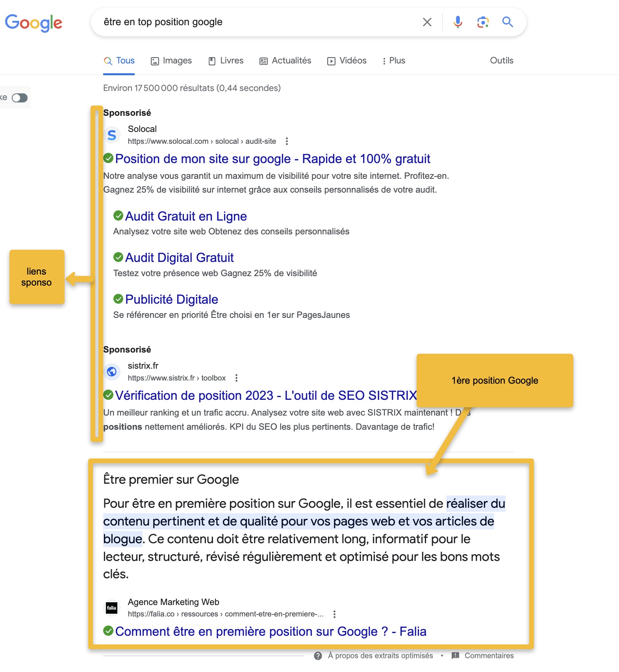Click inside the search text field
This screenshot has height=672, width=619.
coord(256,22)
